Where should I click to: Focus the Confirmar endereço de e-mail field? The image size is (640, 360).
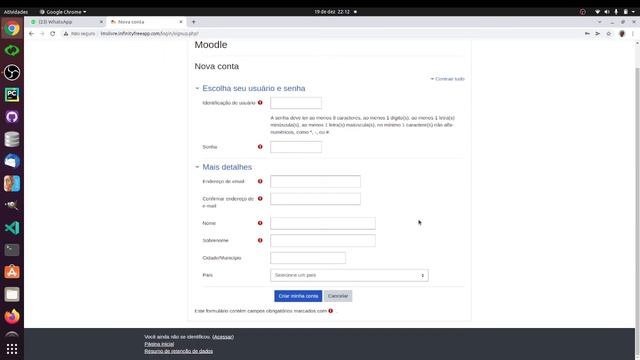pos(315,199)
